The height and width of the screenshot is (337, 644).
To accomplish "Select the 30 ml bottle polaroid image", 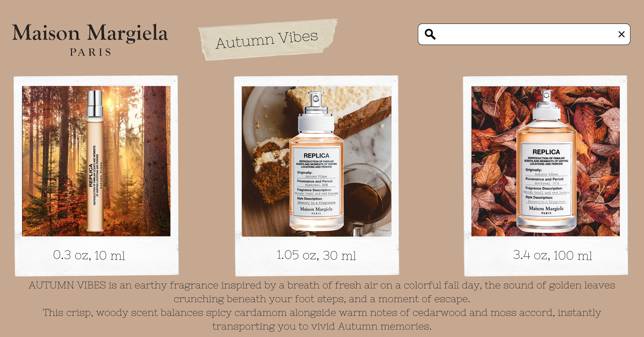I will [316, 161].
